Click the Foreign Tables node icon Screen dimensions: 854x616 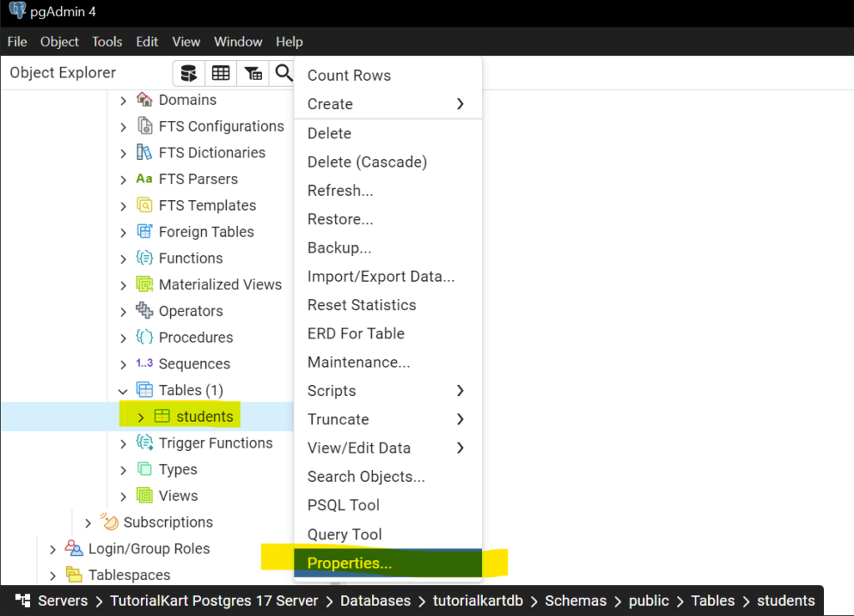point(144,231)
